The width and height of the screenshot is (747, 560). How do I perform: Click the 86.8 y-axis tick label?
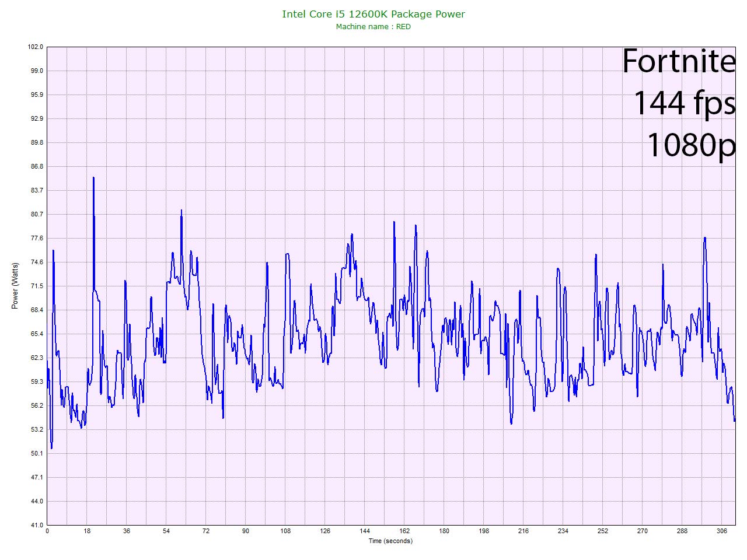[x=36, y=166]
